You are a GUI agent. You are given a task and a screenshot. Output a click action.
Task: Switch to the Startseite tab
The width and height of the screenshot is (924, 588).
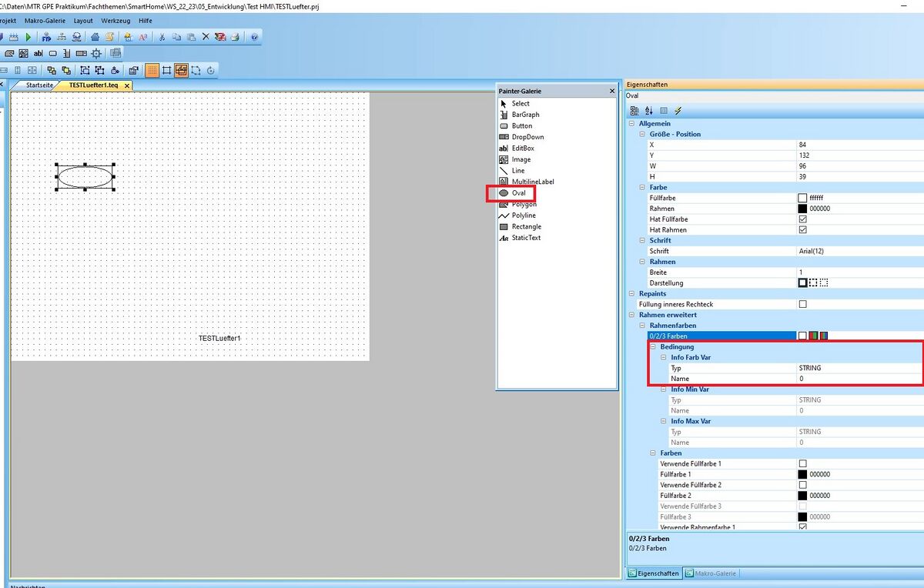39,85
